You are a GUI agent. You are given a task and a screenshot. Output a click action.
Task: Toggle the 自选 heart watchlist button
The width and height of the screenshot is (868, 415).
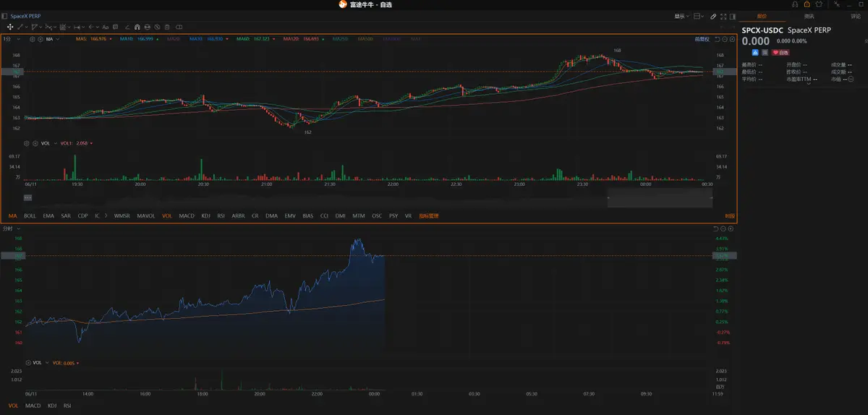(780, 53)
